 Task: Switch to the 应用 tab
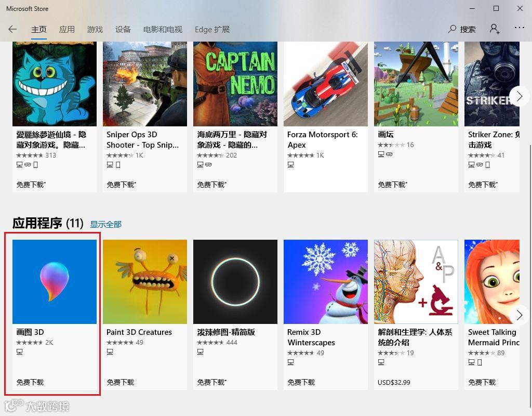67,30
